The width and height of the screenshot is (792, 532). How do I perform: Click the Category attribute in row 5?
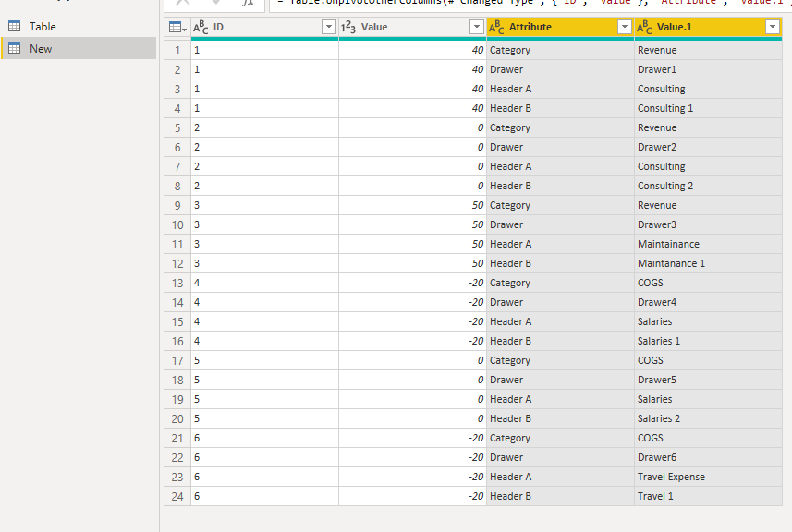click(x=560, y=128)
